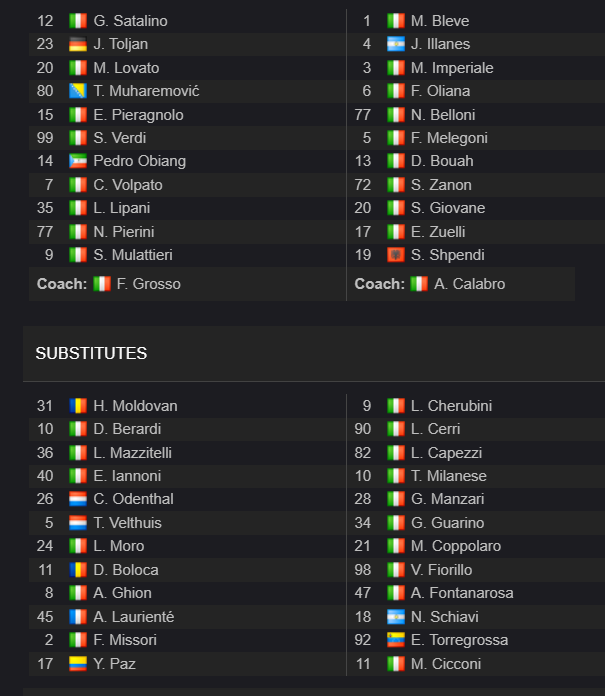Click the German flag beside J. Toljan

(78, 44)
